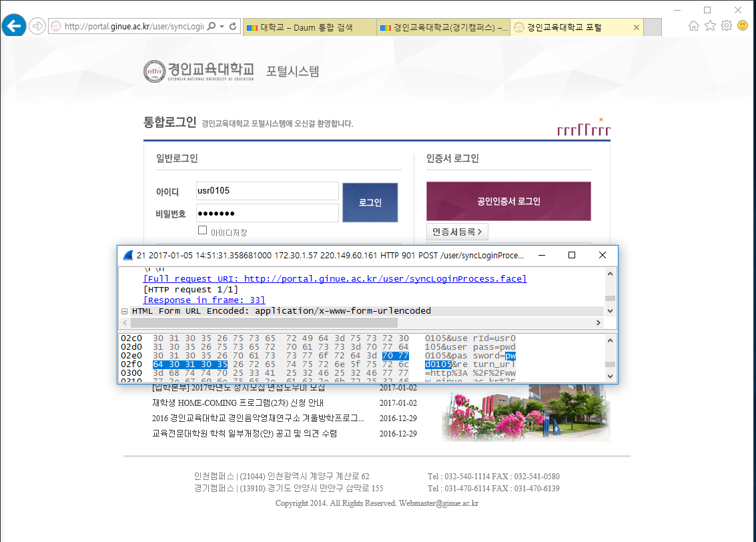Click the search magnifier in address bar
The height and width of the screenshot is (542, 756).
(x=211, y=27)
